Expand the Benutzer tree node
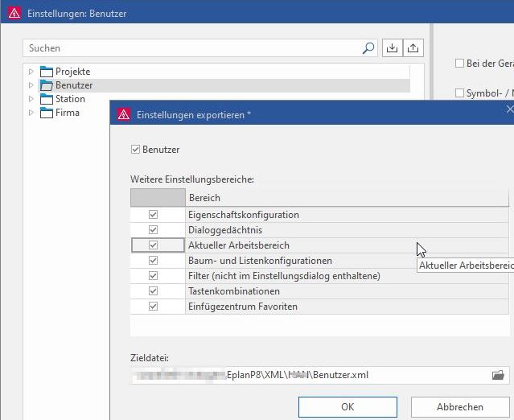This screenshot has height=420, width=514. point(31,85)
